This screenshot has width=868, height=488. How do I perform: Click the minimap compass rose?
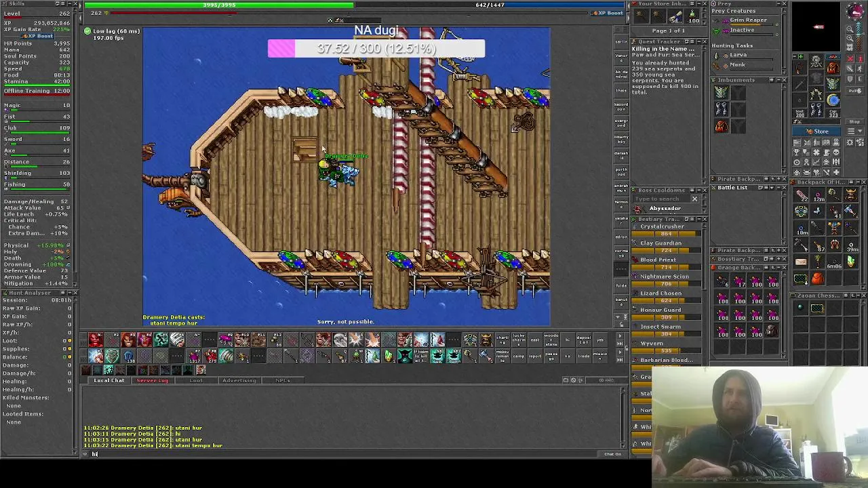(x=854, y=12)
